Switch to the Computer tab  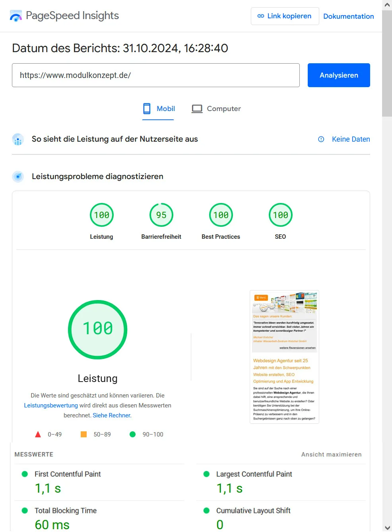pyautogui.click(x=223, y=109)
